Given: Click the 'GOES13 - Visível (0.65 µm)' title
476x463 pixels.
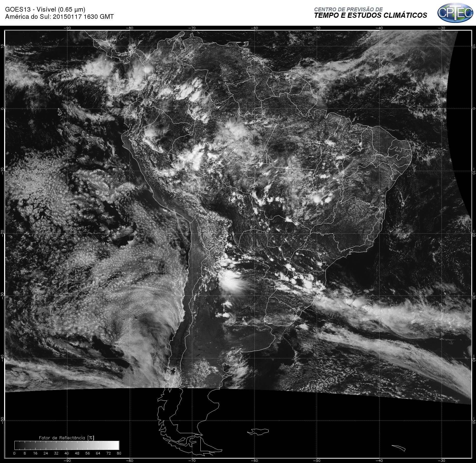Looking at the screenshot, I should [x=45, y=10].
